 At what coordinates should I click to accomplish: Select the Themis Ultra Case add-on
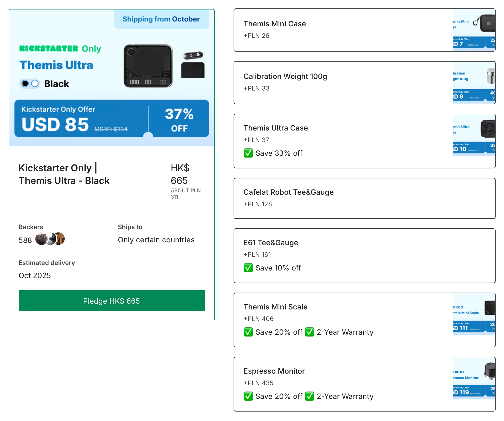point(364,141)
